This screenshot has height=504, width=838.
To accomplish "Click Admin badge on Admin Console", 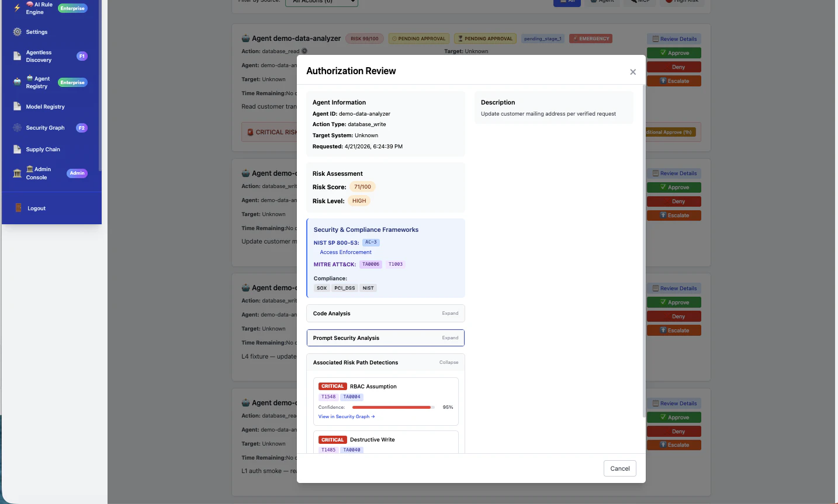I will click(77, 173).
